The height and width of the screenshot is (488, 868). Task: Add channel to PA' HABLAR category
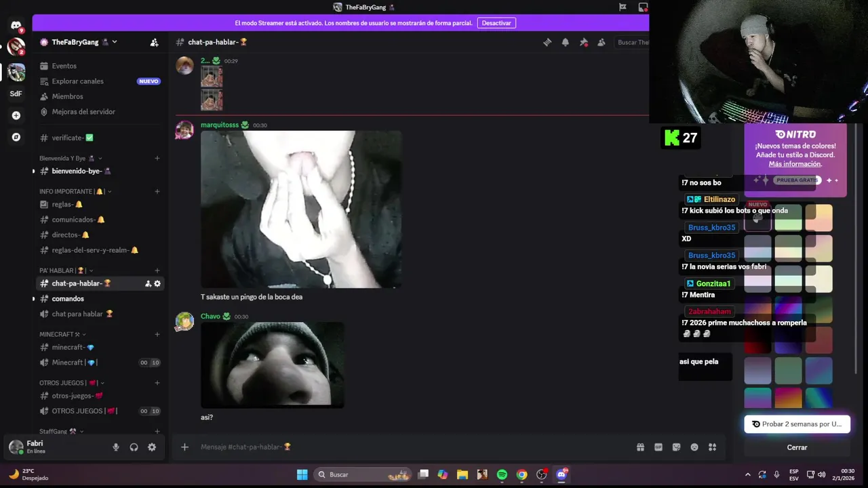[x=157, y=270]
